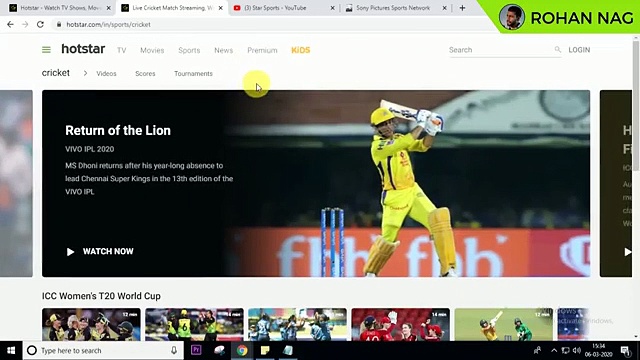Open the Windows Start menu
Image resolution: width=640 pixels, height=360 pixels.
click(11, 351)
